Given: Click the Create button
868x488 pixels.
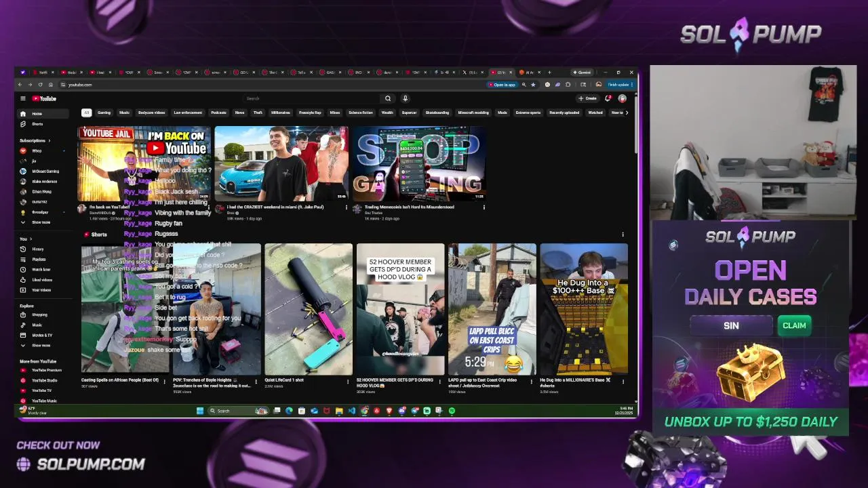Looking at the screenshot, I should pos(587,98).
